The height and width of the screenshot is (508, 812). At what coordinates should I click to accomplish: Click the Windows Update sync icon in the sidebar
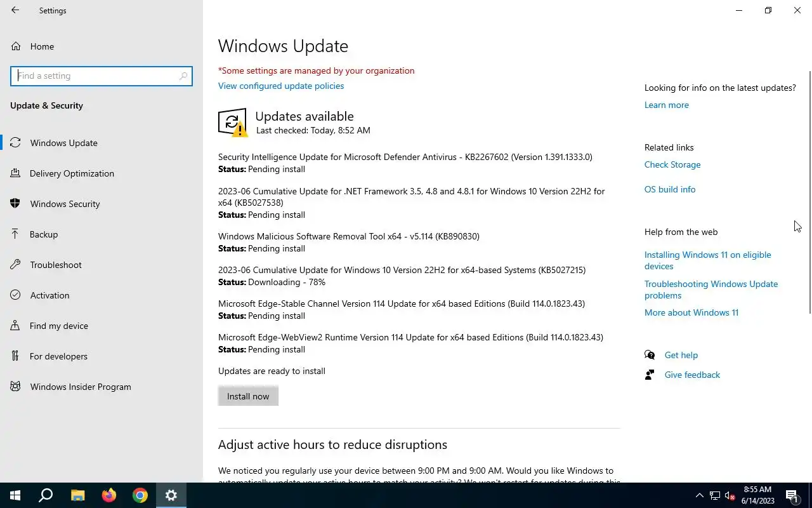(15, 143)
